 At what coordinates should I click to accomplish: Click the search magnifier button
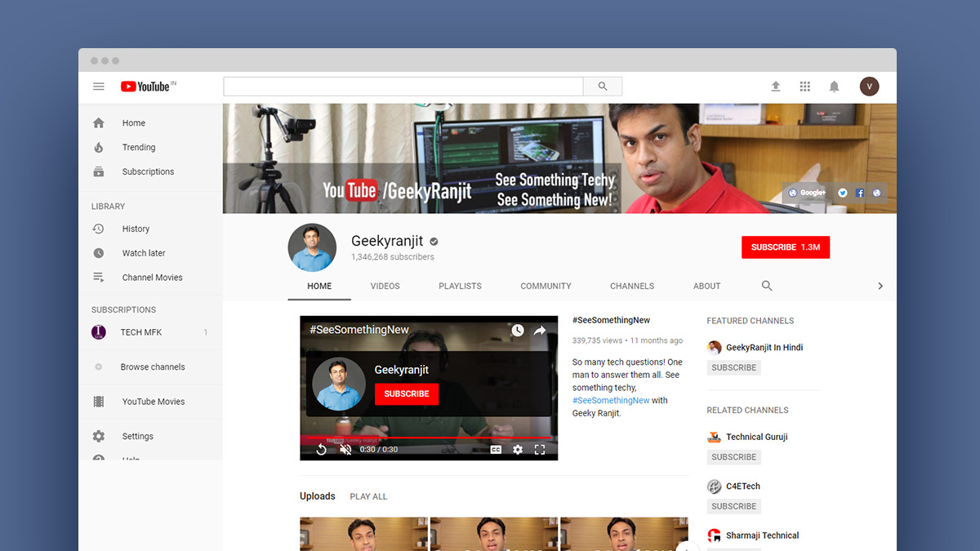pos(603,87)
